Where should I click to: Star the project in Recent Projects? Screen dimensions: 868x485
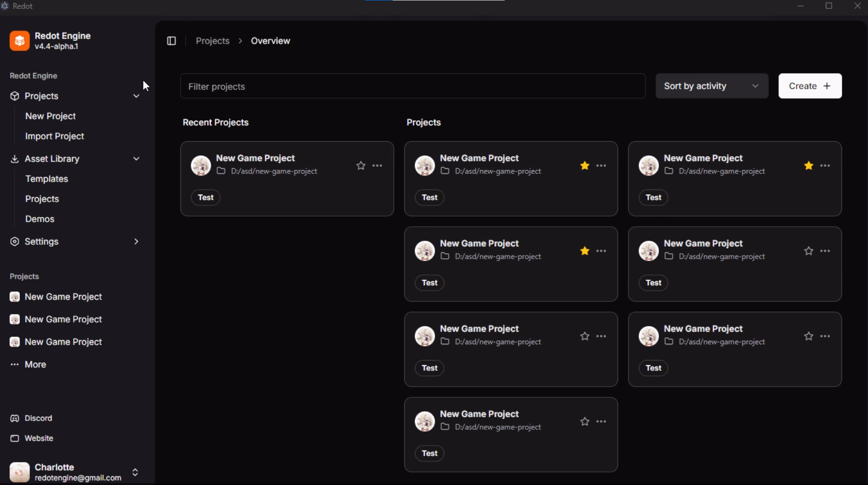[x=361, y=166]
